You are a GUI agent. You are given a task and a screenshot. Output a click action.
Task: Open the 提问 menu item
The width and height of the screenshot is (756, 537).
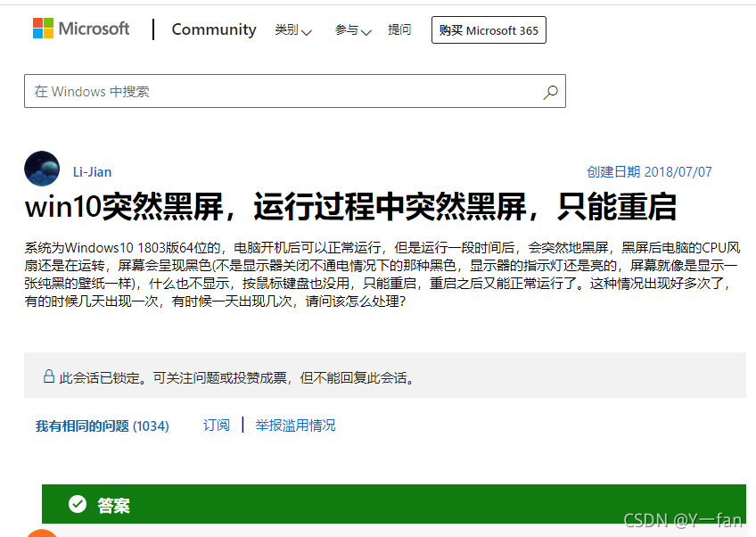(x=399, y=30)
